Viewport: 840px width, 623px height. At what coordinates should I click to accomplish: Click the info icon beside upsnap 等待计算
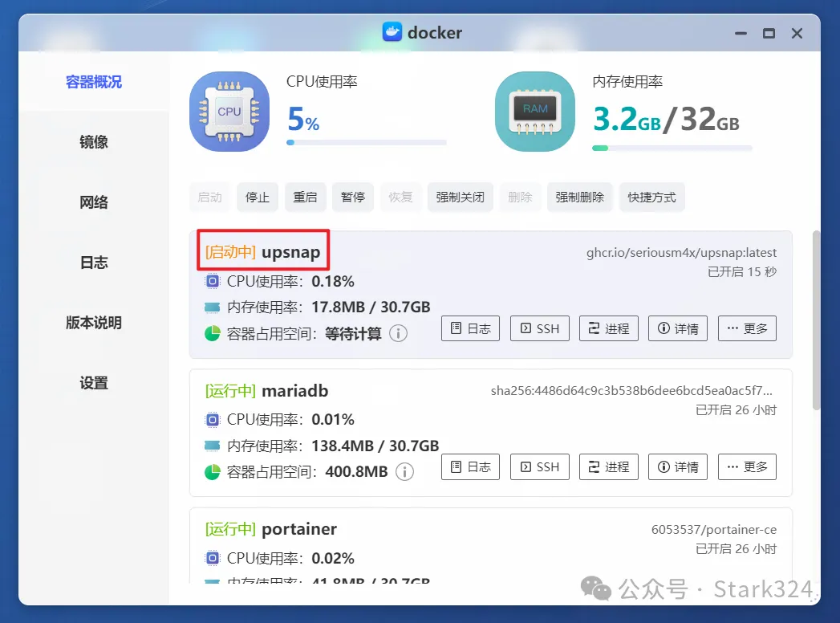tap(398, 333)
